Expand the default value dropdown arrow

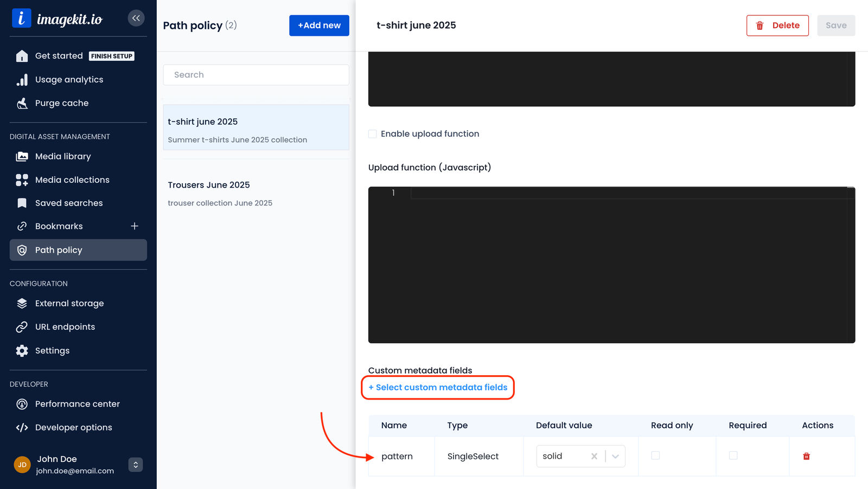615,456
